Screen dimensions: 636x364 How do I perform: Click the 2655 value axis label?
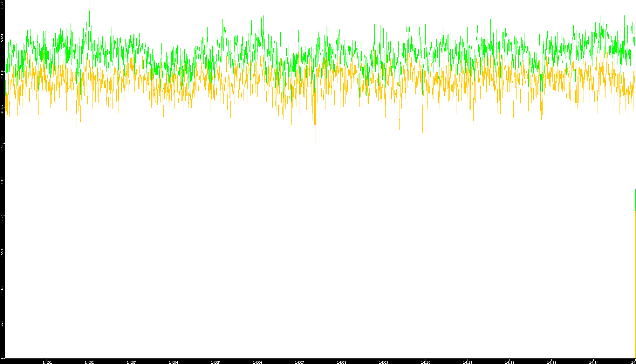click(2, 217)
